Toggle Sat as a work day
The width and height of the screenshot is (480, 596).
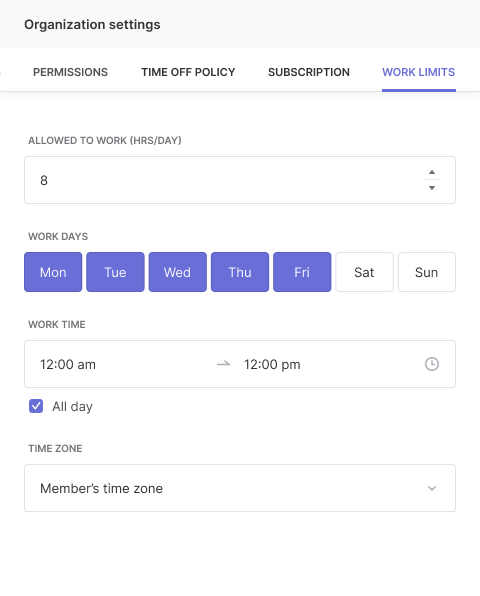click(x=364, y=272)
